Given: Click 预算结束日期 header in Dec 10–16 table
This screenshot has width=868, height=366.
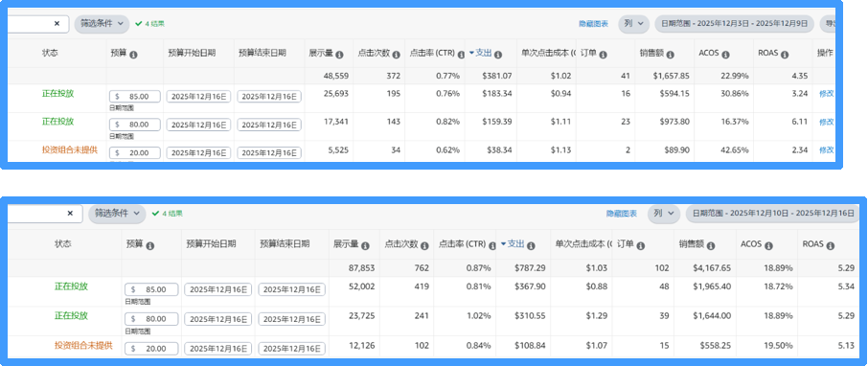Looking at the screenshot, I should point(285,243).
